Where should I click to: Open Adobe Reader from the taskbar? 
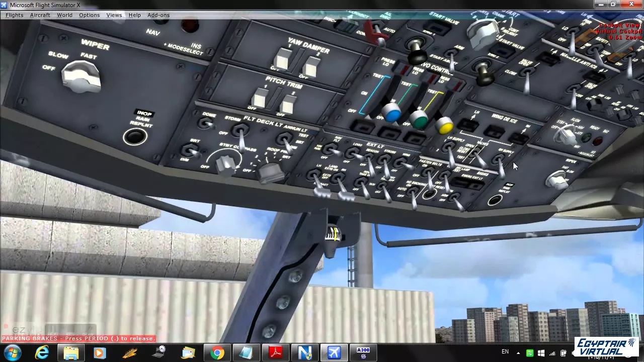point(275,353)
